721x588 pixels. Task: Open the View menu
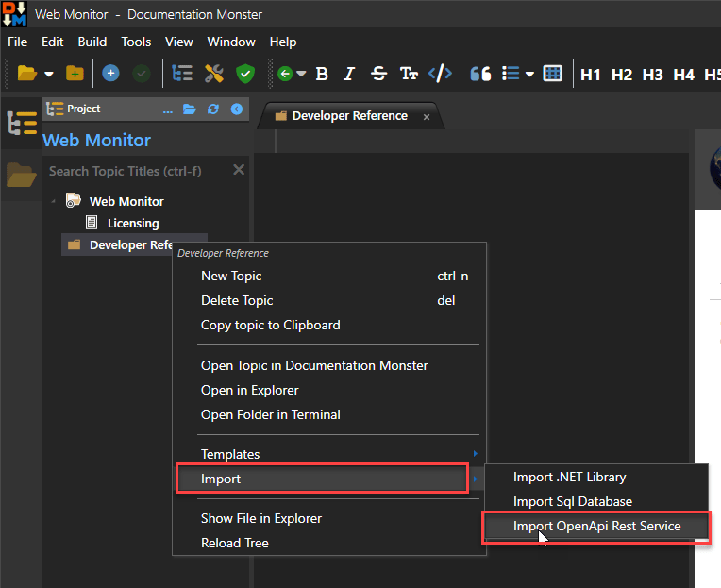(x=179, y=42)
